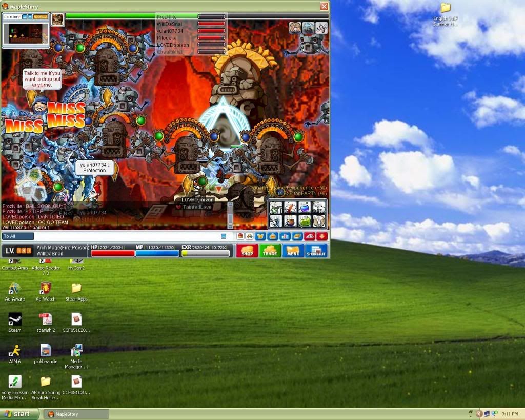This screenshot has height=420, width=525.
Task: Open the inventory bag icon
Action: [x=273, y=236]
